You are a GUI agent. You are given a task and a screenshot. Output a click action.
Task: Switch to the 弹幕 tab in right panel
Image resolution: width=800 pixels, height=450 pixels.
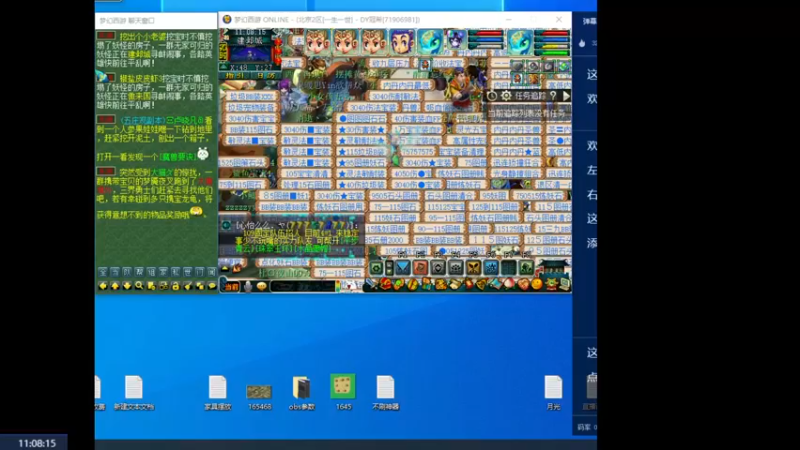590,21
